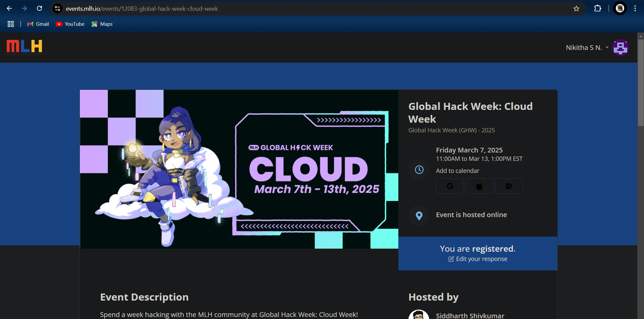644x319 pixels.
Task: Click the "You are registered." message
Action: click(478, 249)
